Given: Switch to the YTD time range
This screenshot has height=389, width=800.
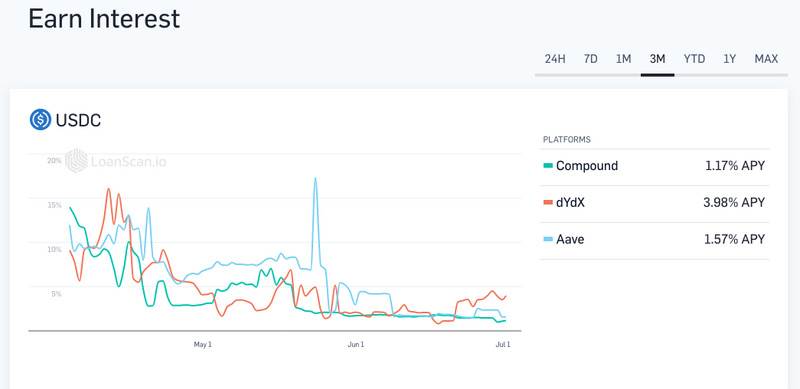Looking at the screenshot, I should coord(694,59).
